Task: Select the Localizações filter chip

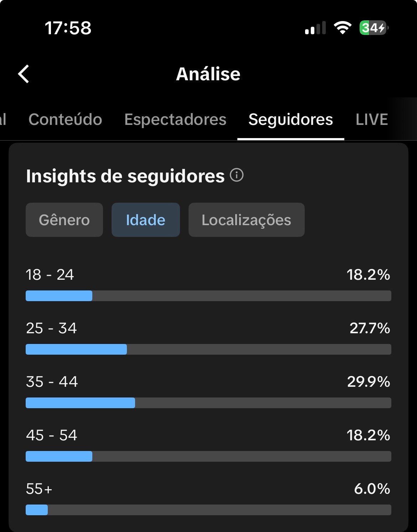Action: click(247, 220)
